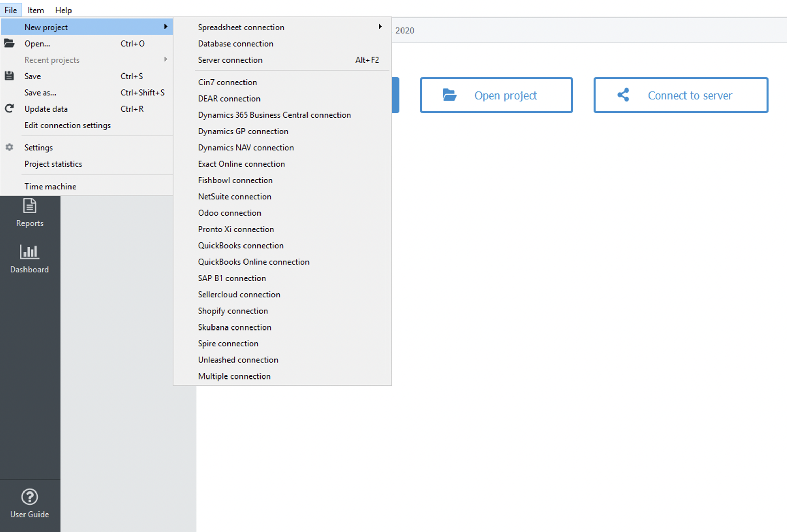
Task: Select QuickBooks Online connection
Action: (x=253, y=262)
